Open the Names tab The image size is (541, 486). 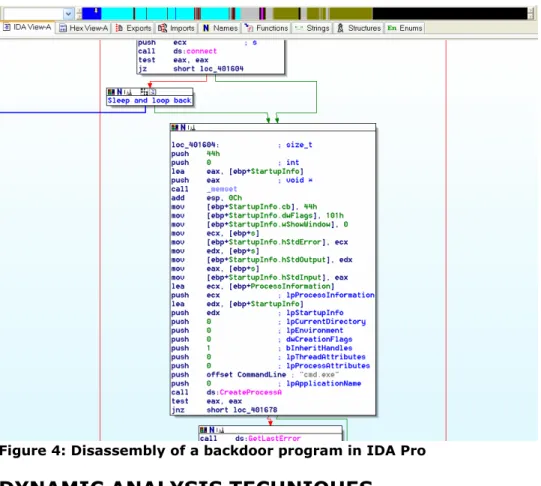(220, 28)
